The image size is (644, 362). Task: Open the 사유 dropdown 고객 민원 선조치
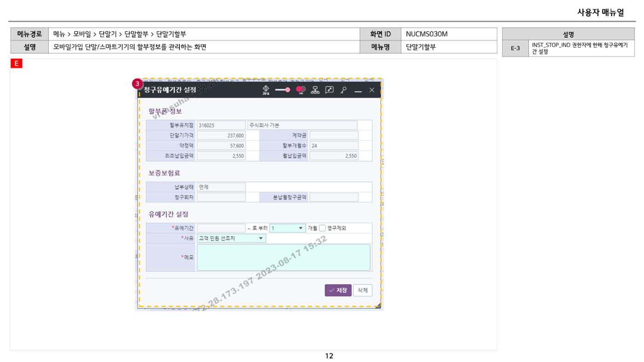(231, 238)
